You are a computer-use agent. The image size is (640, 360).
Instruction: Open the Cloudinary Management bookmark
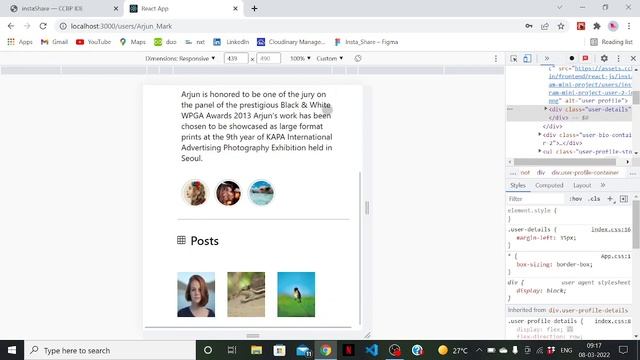(x=291, y=42)
